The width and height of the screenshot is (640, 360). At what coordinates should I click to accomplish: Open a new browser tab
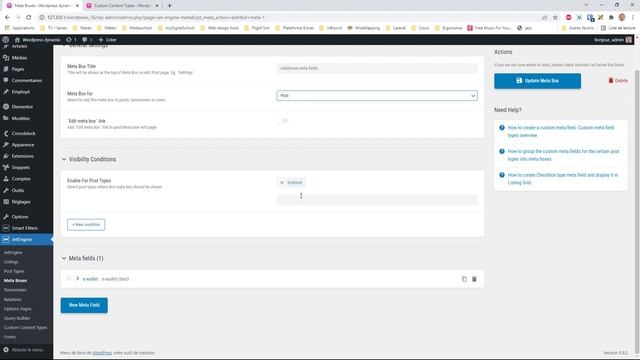169,6
